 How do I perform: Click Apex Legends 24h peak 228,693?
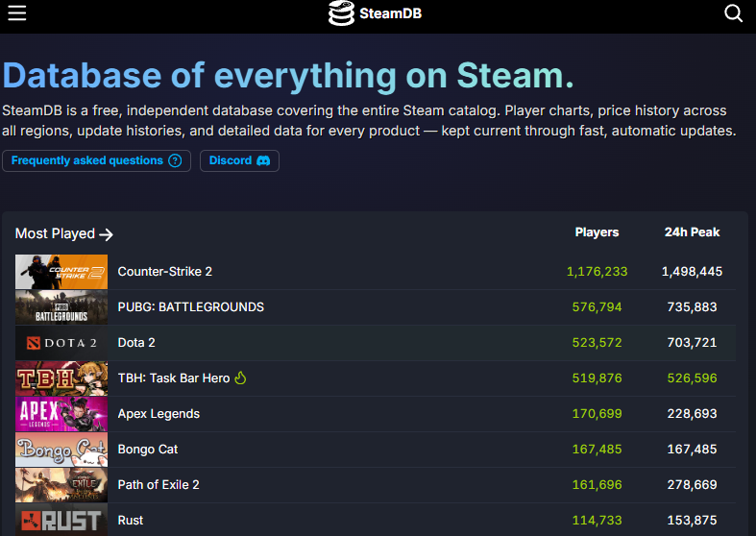692,414
